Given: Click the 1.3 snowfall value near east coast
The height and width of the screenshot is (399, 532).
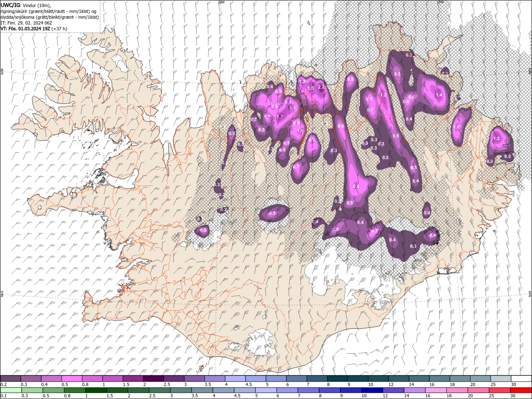Looking at the screenshot, I should click(496, 138).
